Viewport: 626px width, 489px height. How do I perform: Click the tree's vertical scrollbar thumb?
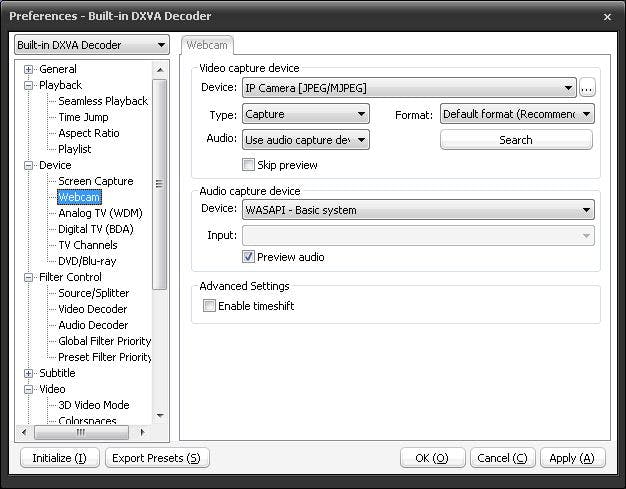click(x=160, y=184)
